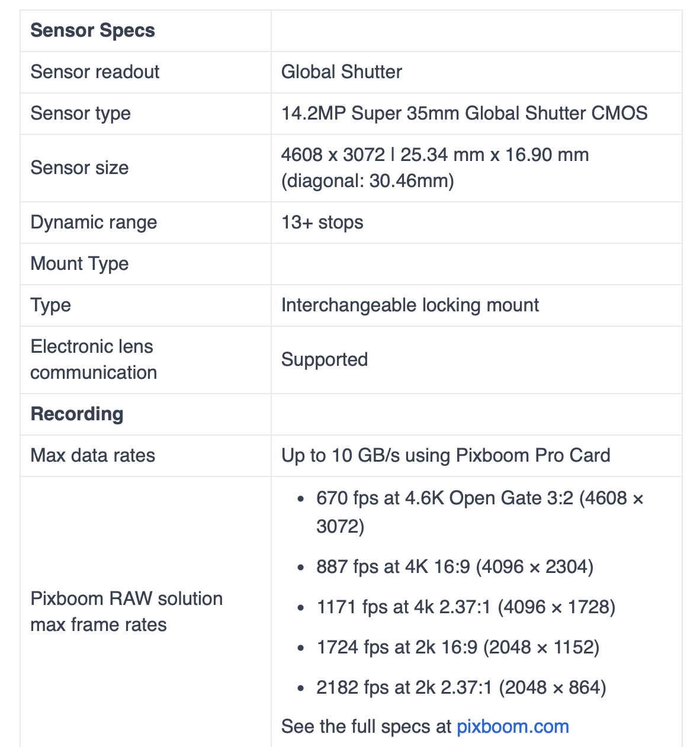Image resolution: width=700 pixels, height=747 pixels.
Task: Click the Sensor Specs header cell
Action: click(93, 31)
